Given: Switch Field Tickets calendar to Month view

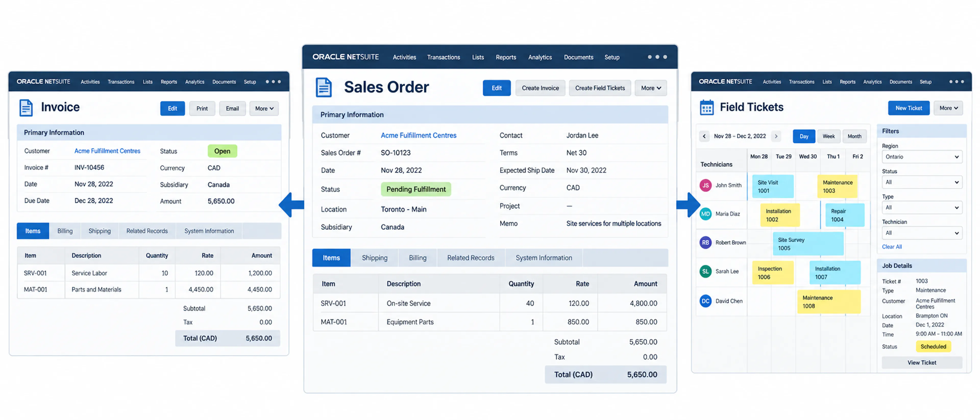Looking at the screenshot, I should tap(854, 136).
